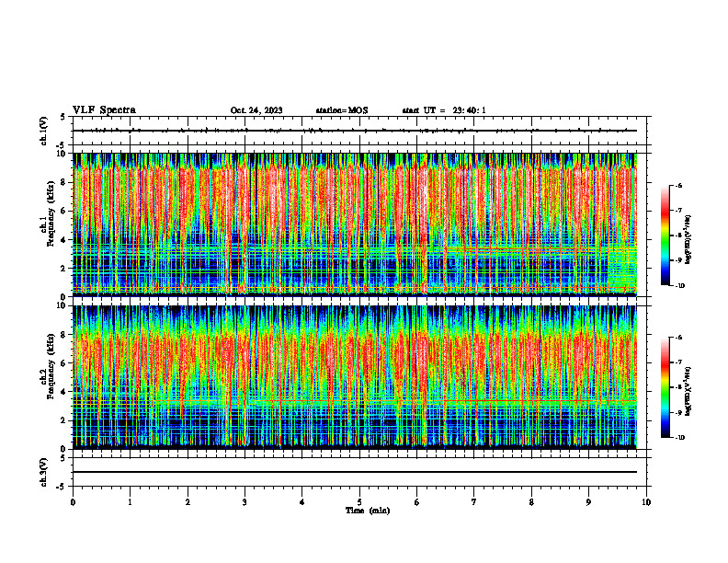The image size is (728, 563).
Task: Click the '-10' value on ch.2 color bar
Action: [x=679, y=438]
